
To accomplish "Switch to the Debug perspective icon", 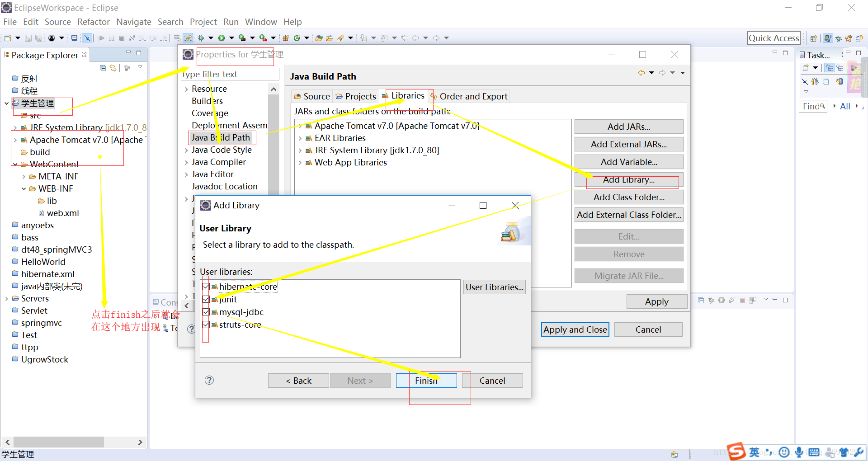I will [838, 38].
